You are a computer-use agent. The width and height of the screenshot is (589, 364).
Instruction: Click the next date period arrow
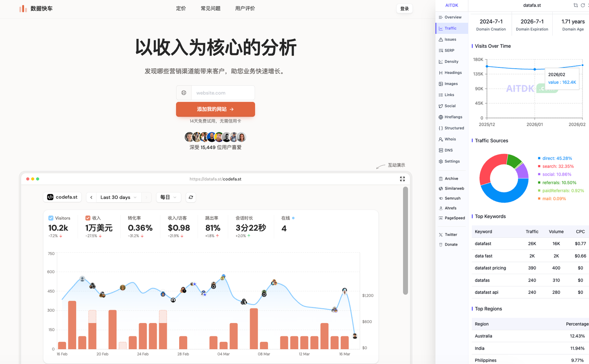point(146,197)
